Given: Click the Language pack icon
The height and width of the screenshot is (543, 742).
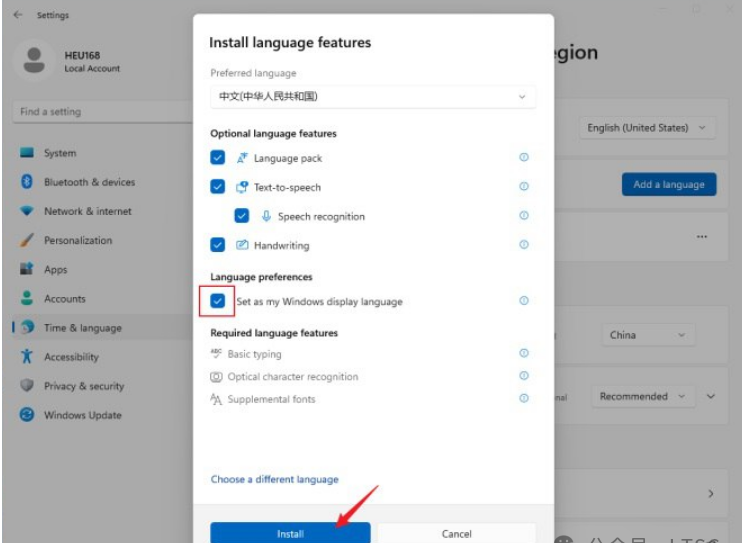Looking at the screenshot, I should pyautogui.click(x=242, y=158).
